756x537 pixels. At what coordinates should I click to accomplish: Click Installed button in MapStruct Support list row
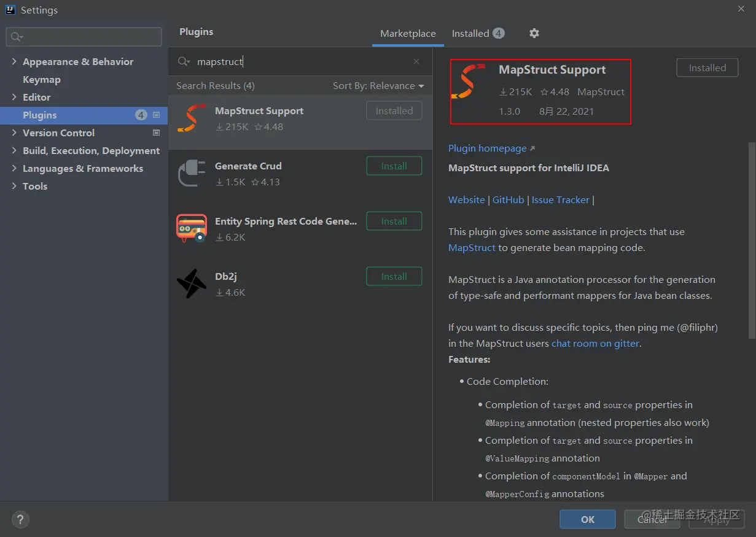point(394,110)
